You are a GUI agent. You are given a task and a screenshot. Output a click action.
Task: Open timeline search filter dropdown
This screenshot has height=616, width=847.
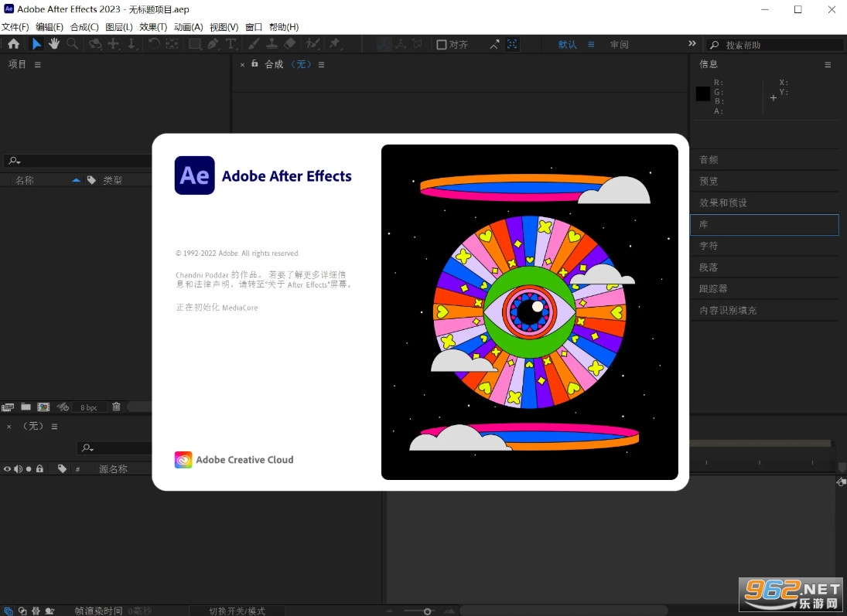click(x=87, y=448)
